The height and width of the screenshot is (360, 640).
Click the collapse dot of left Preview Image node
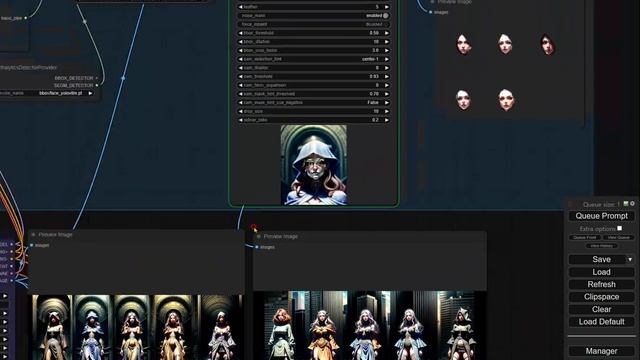(x=33, y=235)
